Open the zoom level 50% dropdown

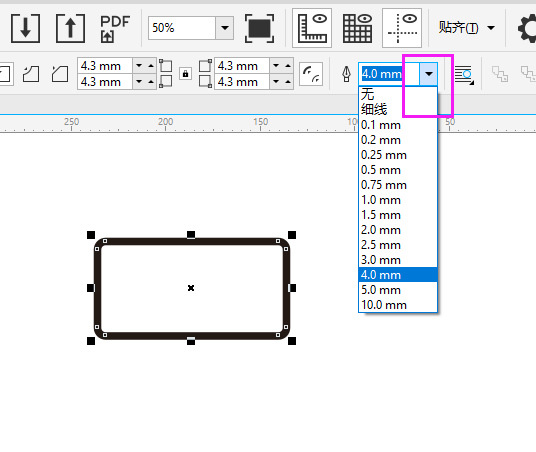[225, 28]
